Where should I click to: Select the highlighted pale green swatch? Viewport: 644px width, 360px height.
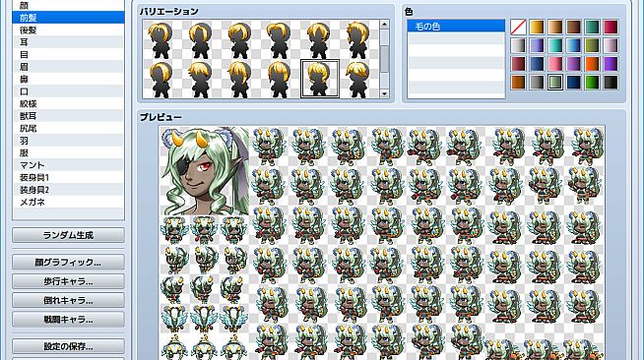(x=554, y=83)
